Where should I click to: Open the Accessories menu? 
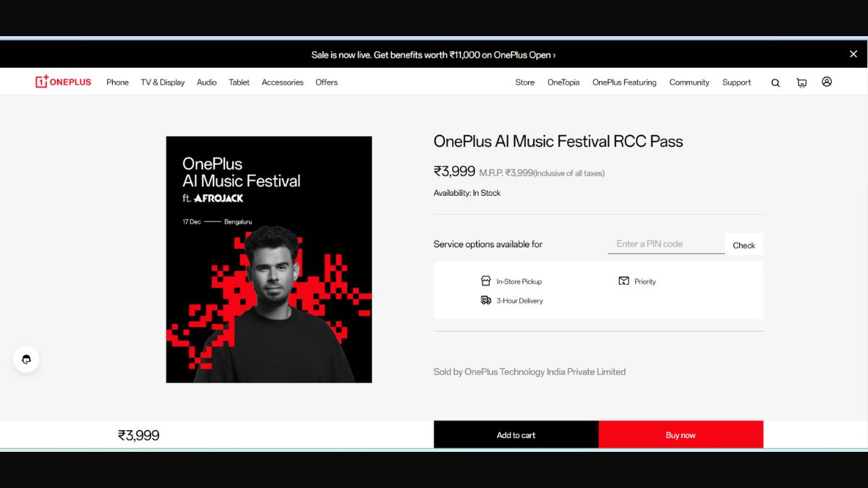point(283,82)
